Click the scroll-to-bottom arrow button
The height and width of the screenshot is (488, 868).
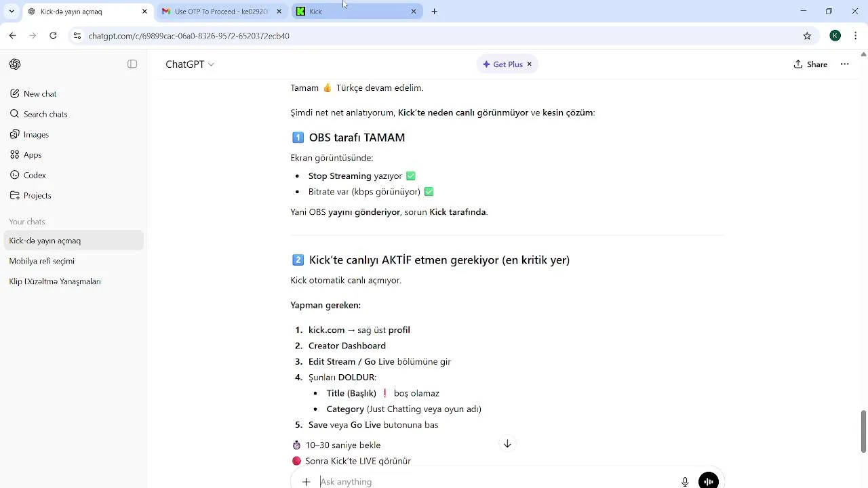507,443
